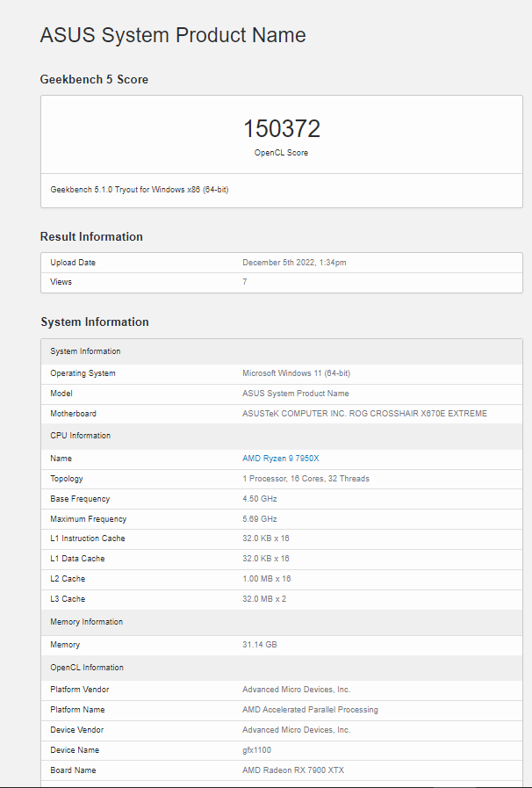Click the 31.14 GB memory value
The width and height of the screenshot is (532, 788).
tap(260, 645)
